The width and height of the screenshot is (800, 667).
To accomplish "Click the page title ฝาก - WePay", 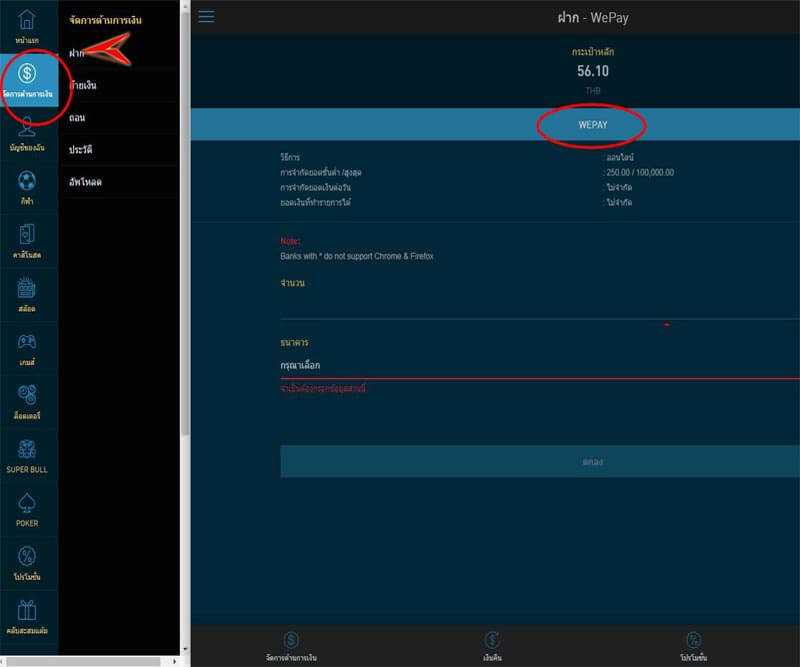I will pyautogui.click(x=592, y=18).
